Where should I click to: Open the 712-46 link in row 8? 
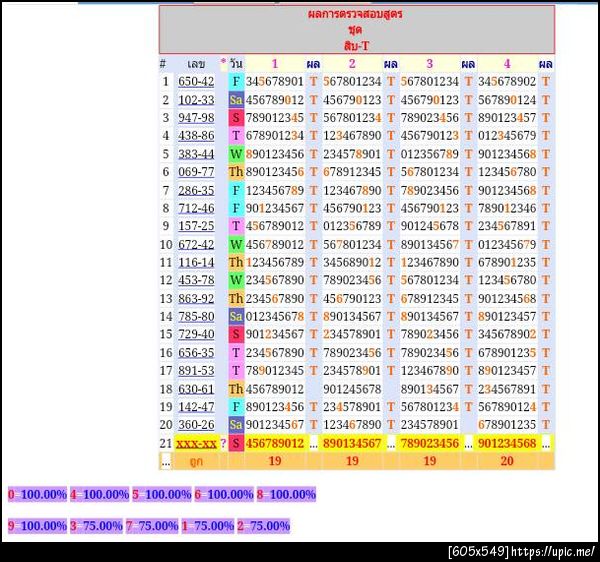click(196, 208)
